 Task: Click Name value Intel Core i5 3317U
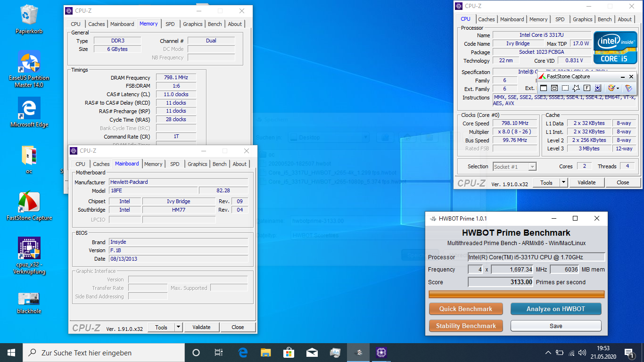(x=542, y=35)
